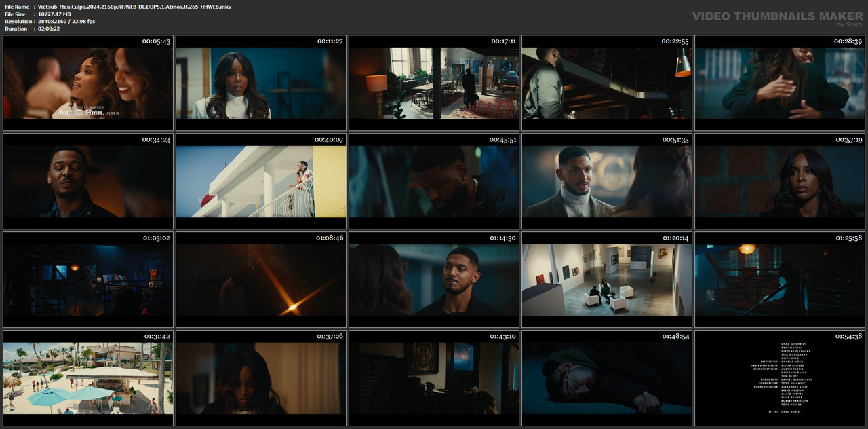Click the Duration label

[16, 29]
